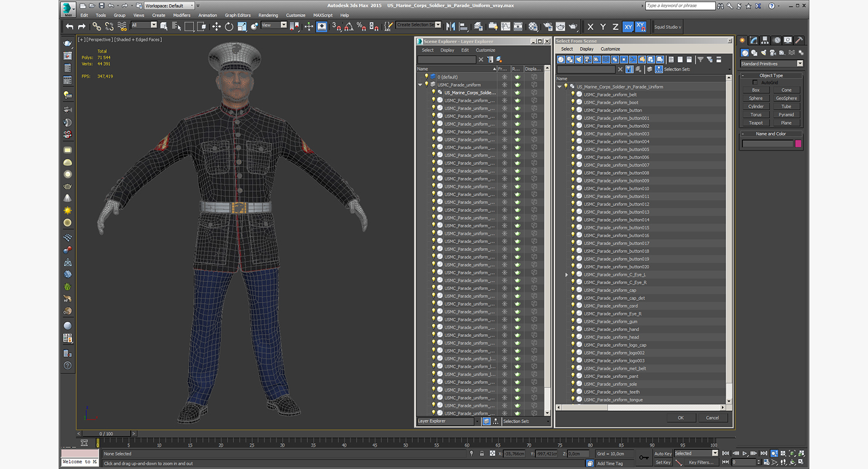
Task: Toggle bulb visibility for USMC_Parade_uniform_cap
Action: point(573,290)
